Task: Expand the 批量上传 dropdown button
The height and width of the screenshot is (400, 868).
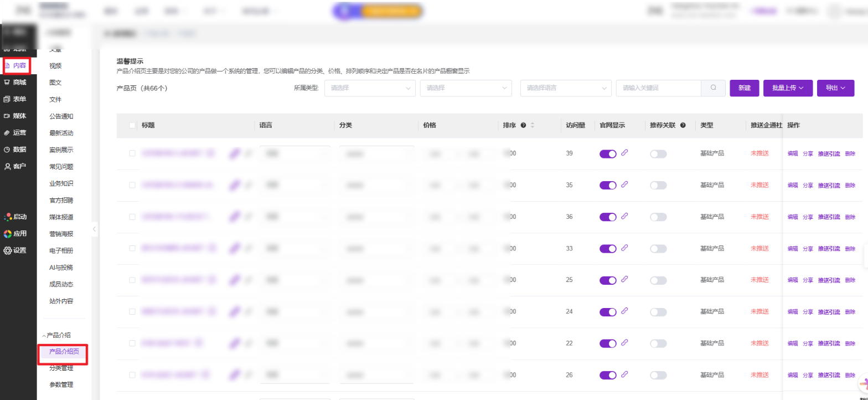Action: [787, 88]
